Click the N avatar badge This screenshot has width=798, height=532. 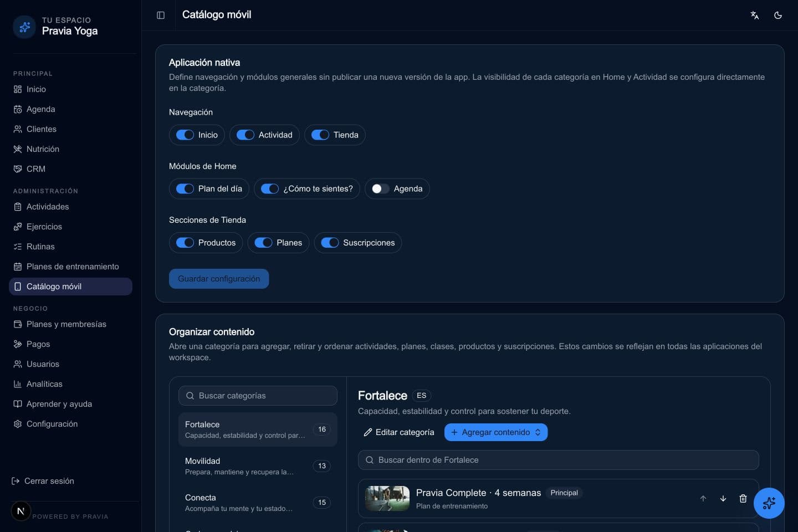[x=21, y=511]
